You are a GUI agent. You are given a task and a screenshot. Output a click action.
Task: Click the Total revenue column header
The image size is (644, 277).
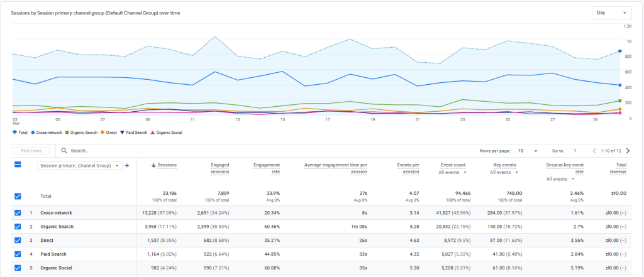tap(616, 168)
